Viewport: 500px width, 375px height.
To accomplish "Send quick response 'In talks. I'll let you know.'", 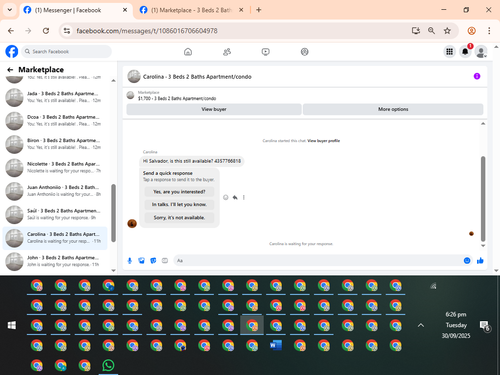I will click(x=179, y=205).
